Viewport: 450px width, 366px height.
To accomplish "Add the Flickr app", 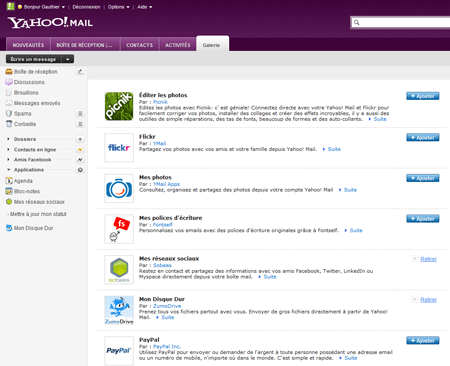I will [x=423, y=137].
